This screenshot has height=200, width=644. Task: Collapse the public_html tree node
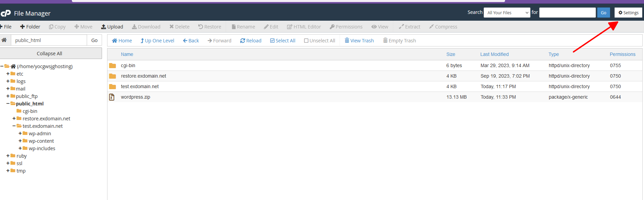8,104
